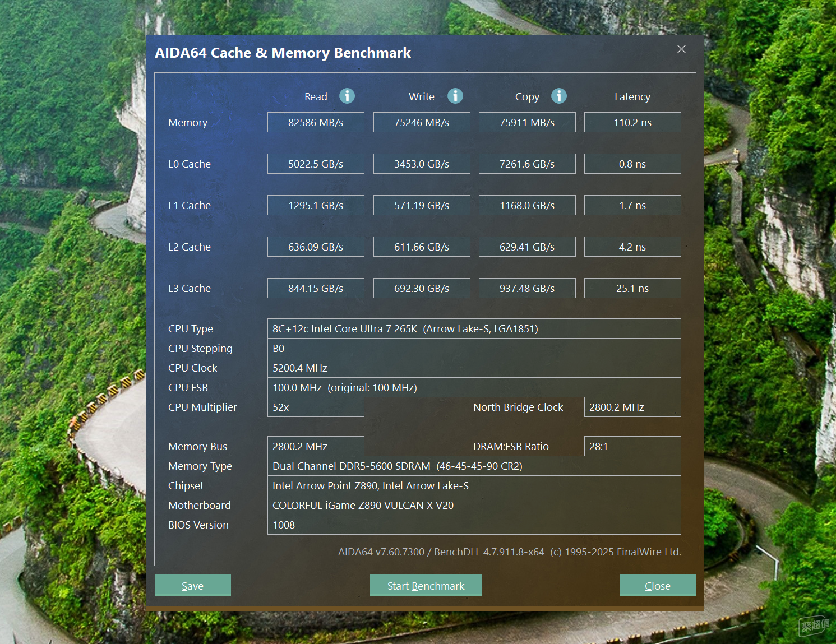Select L2 Cache latency 4.2 ns

coord(632,247)
